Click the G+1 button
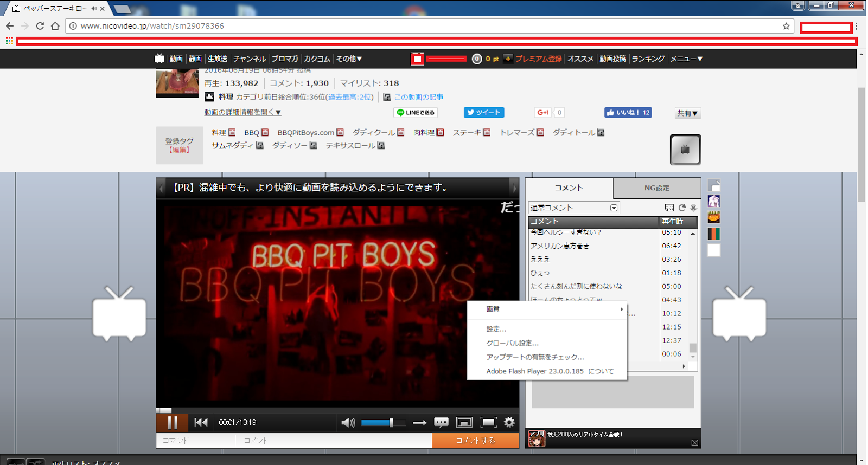Screen dimensions: 868x465 coord(542,112)
